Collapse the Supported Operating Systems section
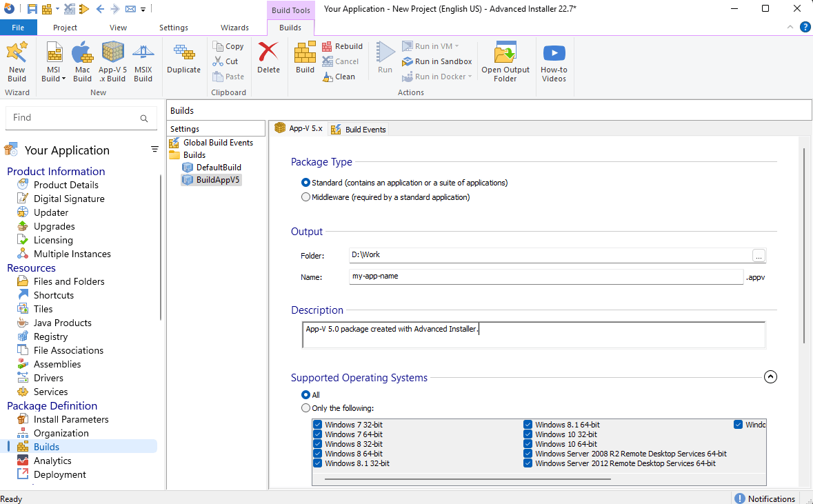This screenshot has height=504, width=813. click(770, 376)
